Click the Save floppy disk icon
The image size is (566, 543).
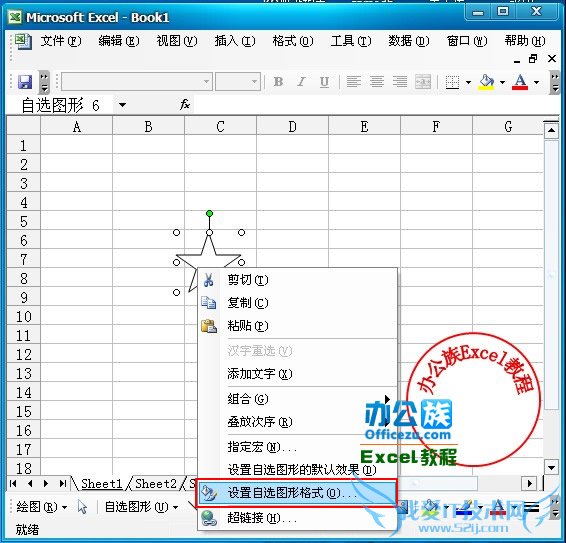(x=25, y=82)
